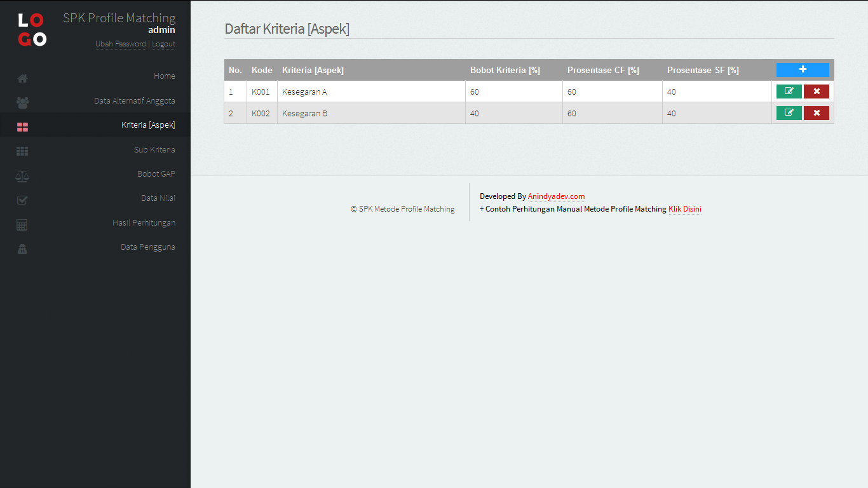Click the home icon in sidebar
Image resolution: width=868 pixels, height=488 pixels.
click(22, 79)
